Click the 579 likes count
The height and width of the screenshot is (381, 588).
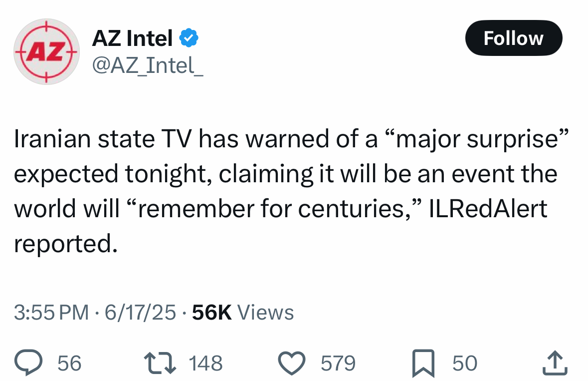click(338, 363)
